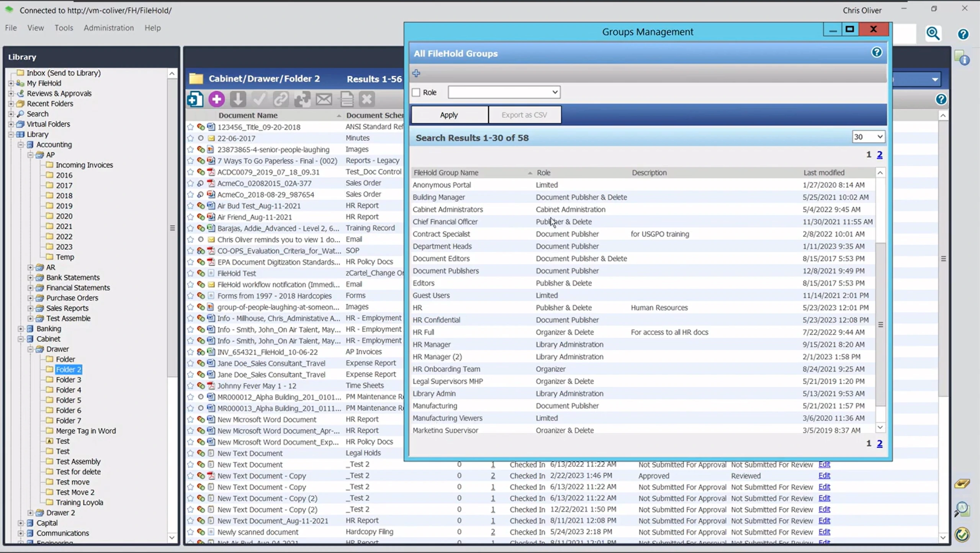Toggle favorite star for New Text Document_Aug-11-2021

[190, 521]
